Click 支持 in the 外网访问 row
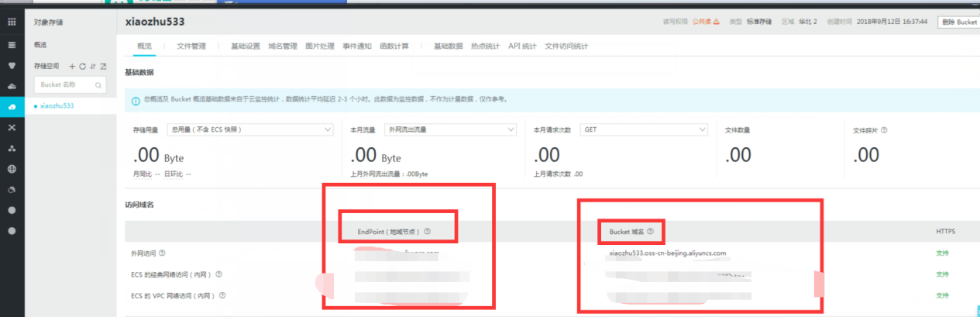The width and height of the screenshot is (980, 317). click(943, 253)
